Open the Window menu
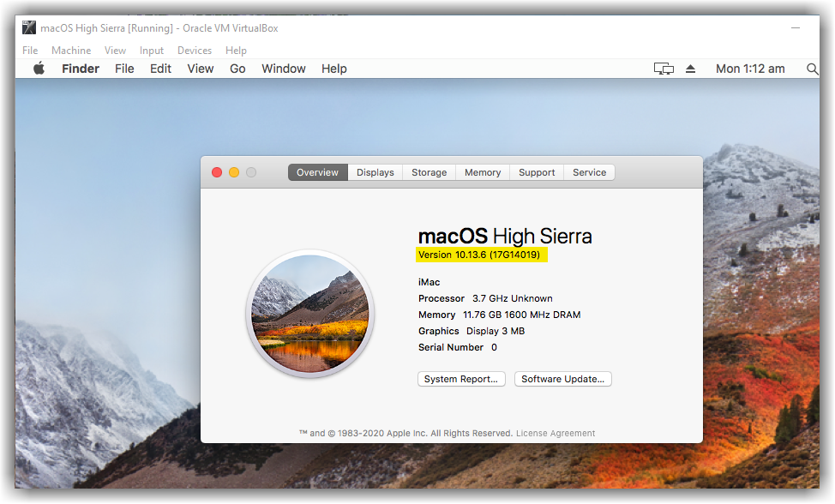This screenshot has width=835, height=504. pos(283,69)
